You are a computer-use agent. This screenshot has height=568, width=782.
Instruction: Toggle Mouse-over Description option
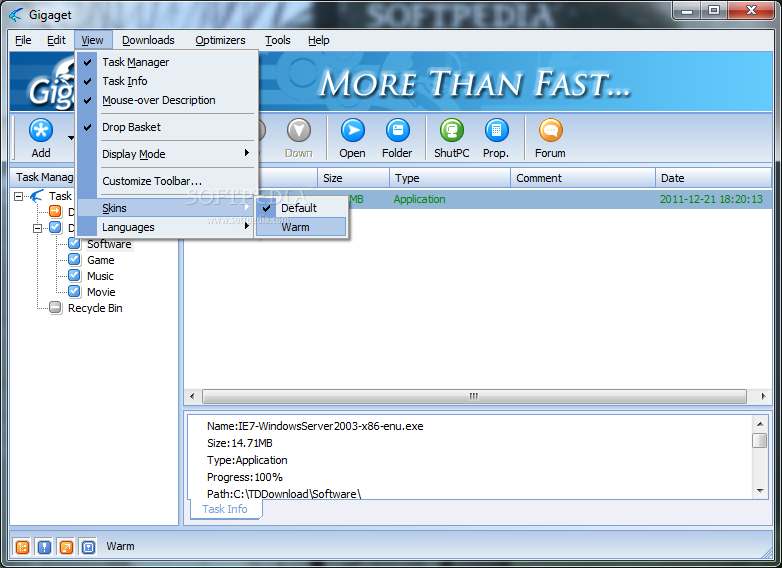click(167, 100)
